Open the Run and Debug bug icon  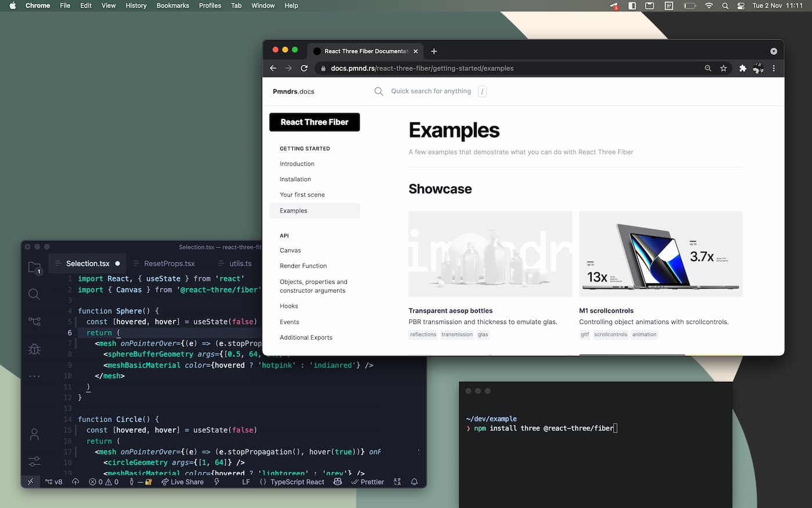[34, 349]
